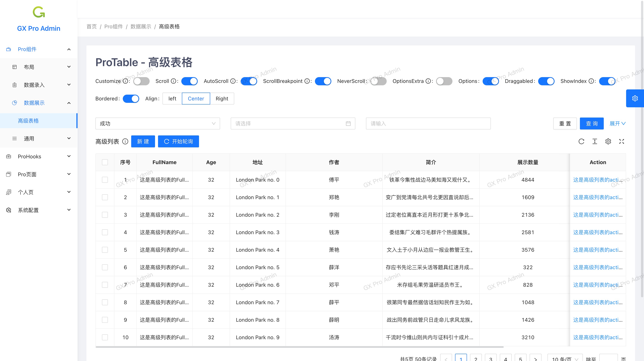Image resolution: width=644 pixels, height=361 pixels.
Task: Toggle the ScrollBreakpoint switch
Action: click(x=323, y=81)
